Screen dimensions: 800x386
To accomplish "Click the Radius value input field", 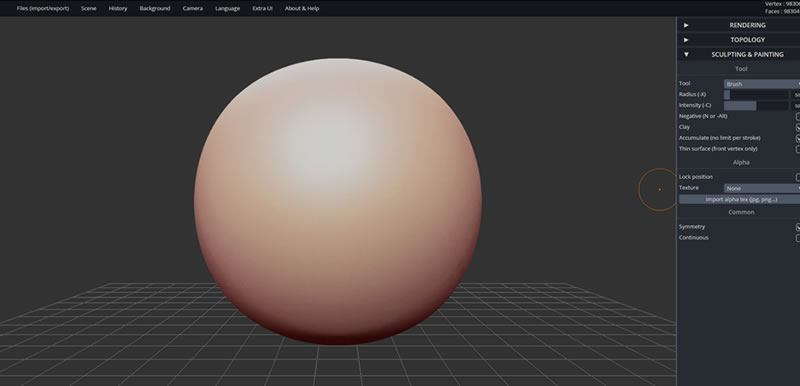I will coord(795,95).
